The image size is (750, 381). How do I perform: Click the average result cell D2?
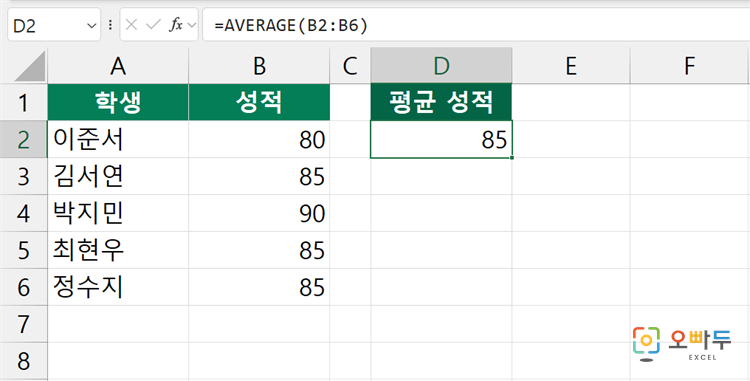click(441, 139)
